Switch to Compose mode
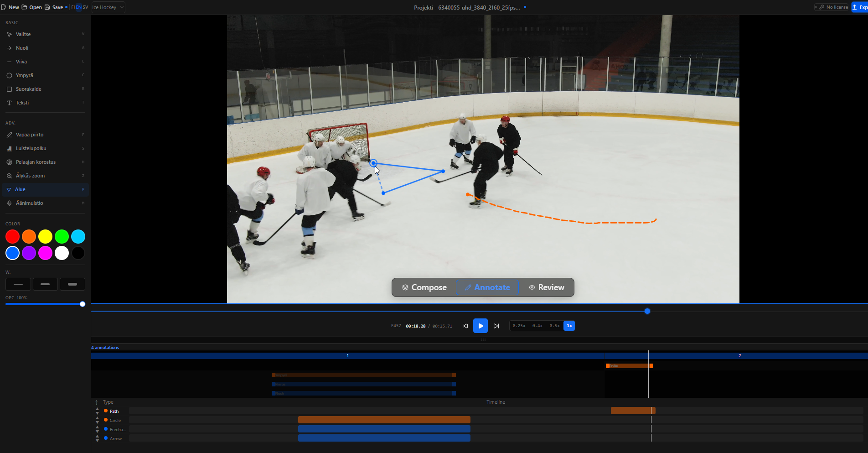This screenshot has height=453, width=868. click(x=424, y=287)
